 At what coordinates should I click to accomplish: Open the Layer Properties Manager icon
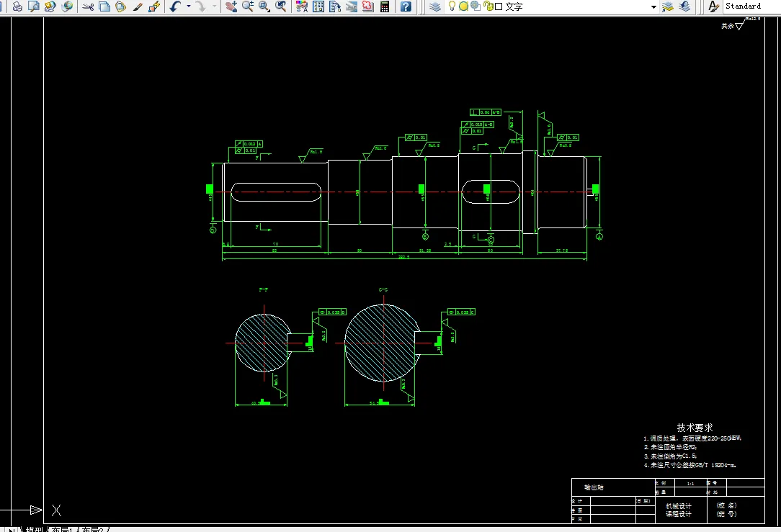tap(435, 6)
